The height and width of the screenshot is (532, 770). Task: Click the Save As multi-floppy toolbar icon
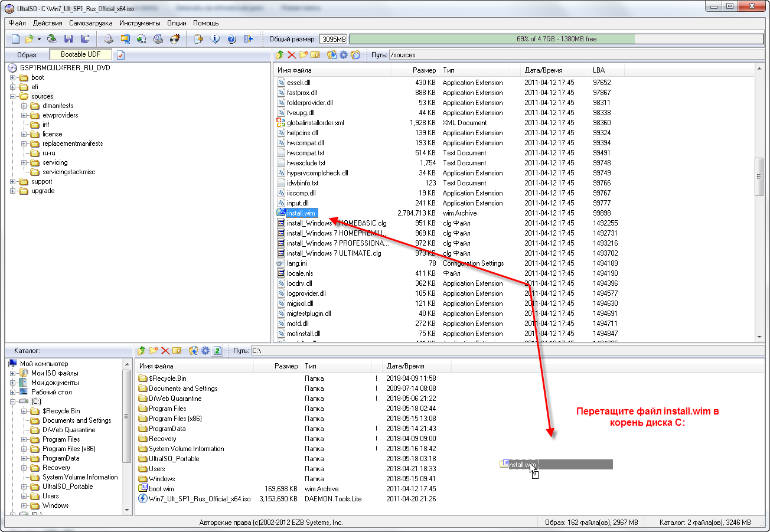pos(85,39)
